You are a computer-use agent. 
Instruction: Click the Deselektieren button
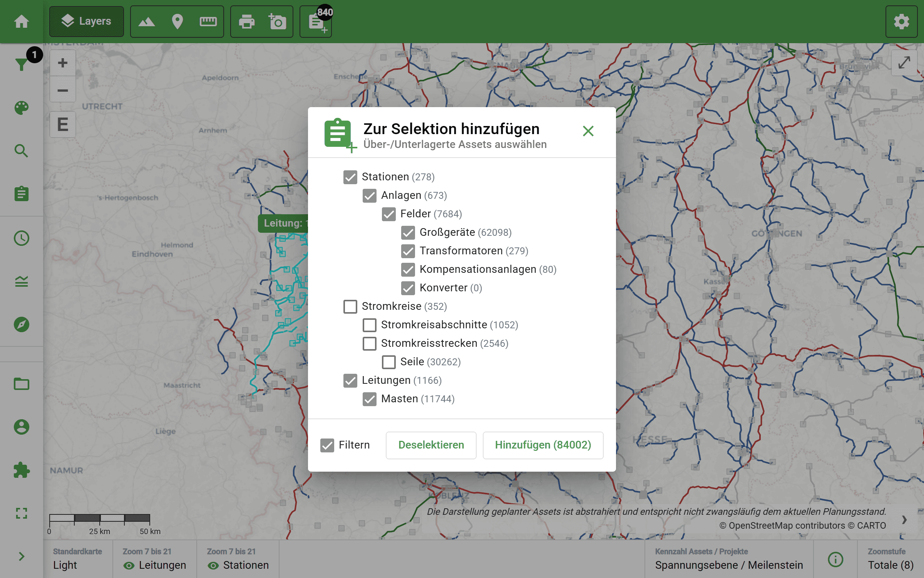point(431,445)
